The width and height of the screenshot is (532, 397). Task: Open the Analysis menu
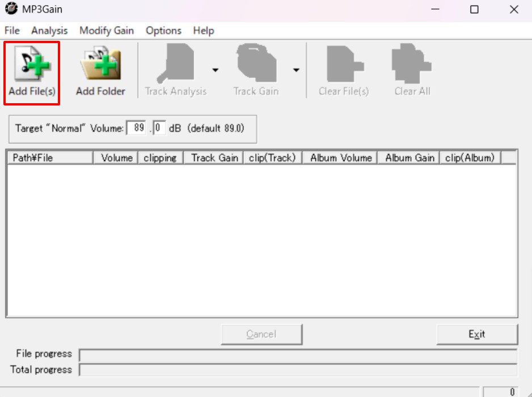point(49,31)
